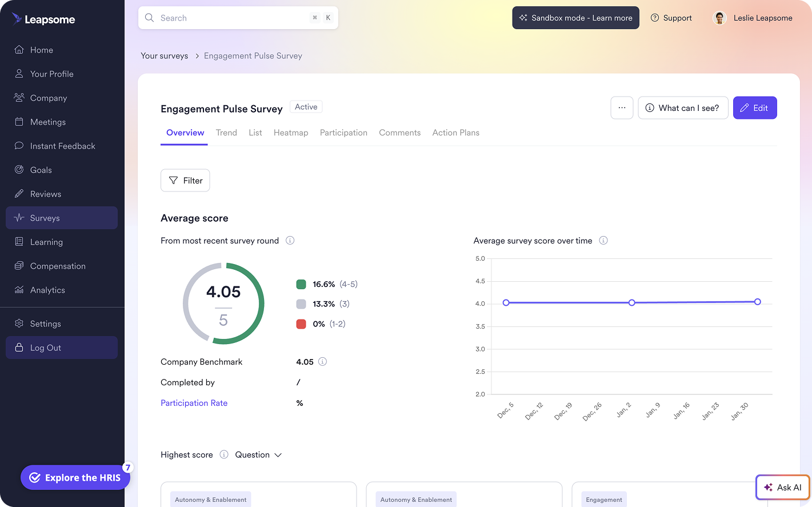Open the Support help icon
The height and width of the screenshot is (507, 812).
click(x=654, y=18)
